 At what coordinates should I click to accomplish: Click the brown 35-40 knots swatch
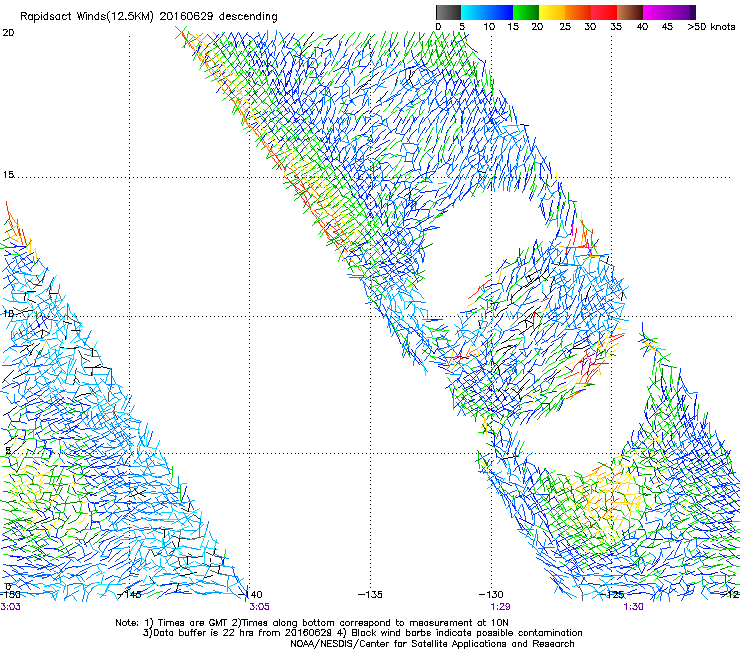click(630, 12)
